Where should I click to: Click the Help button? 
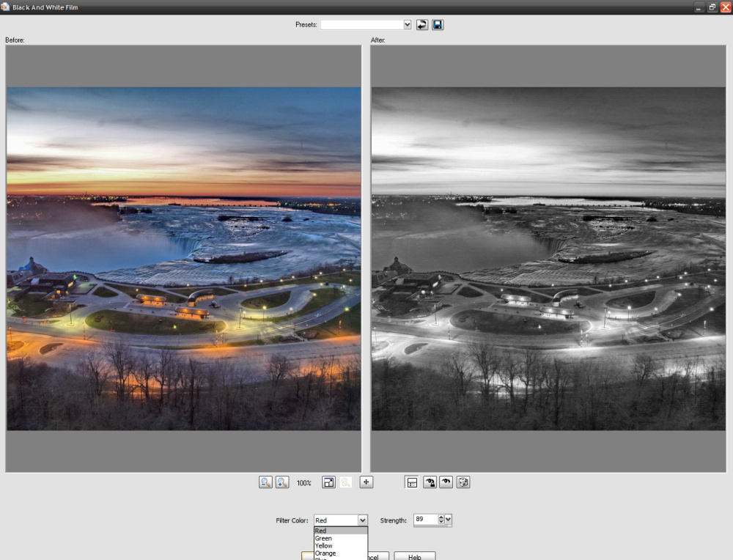[x=415, y=556]
